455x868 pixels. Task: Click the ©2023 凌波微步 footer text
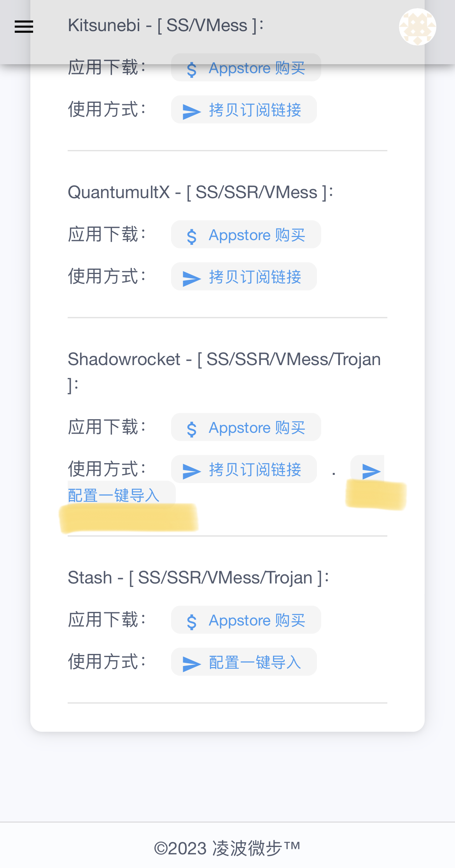pos(227,848)
